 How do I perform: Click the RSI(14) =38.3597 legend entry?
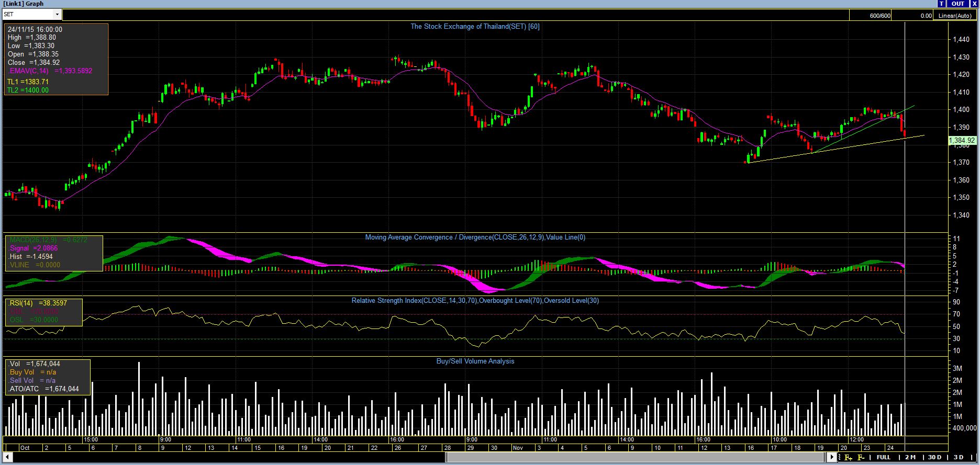[37, 303]
